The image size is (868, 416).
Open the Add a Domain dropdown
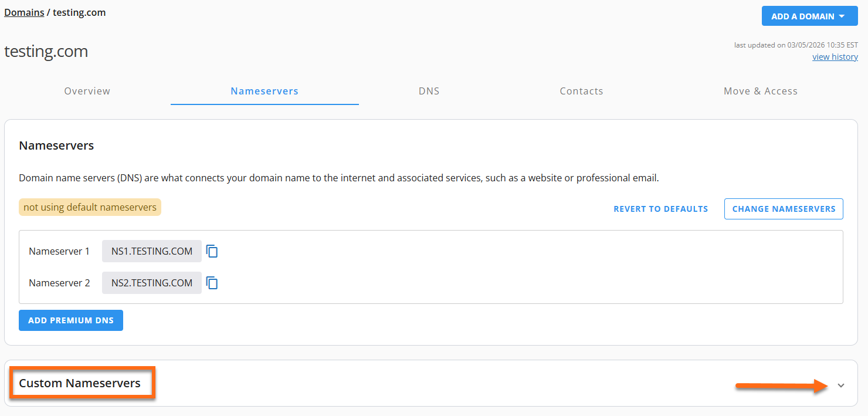coord(809,16)
